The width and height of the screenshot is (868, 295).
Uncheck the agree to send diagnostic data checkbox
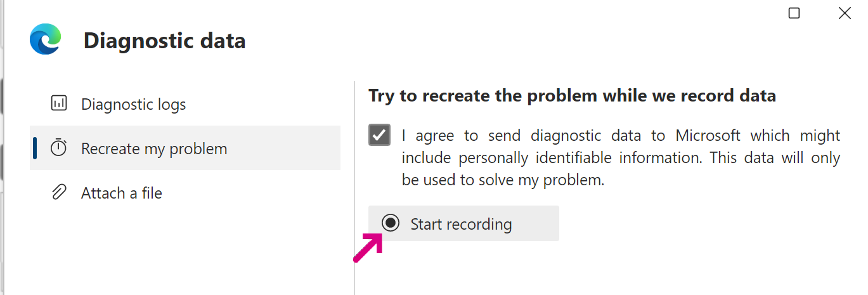click(379, 135)
